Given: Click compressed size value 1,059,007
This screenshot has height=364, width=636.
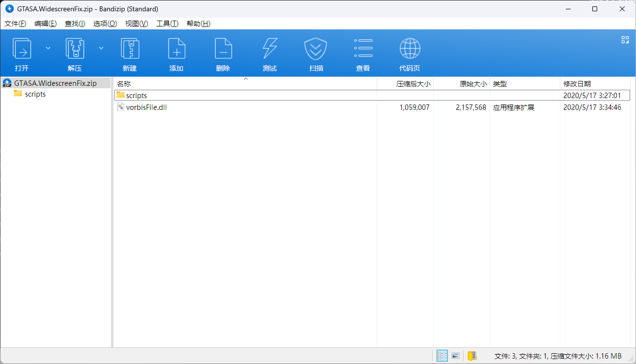Looking at the screenshot, I should (x=415, y=107).
